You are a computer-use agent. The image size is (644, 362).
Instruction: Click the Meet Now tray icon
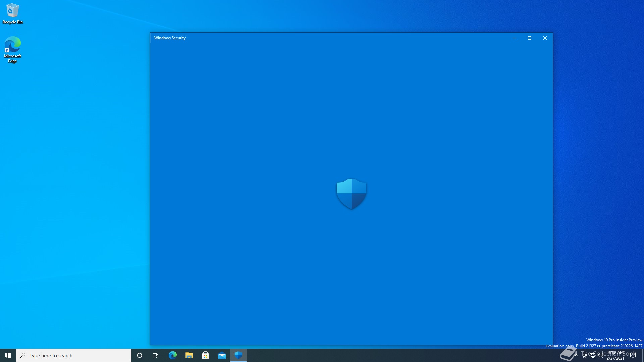(585, 356)
